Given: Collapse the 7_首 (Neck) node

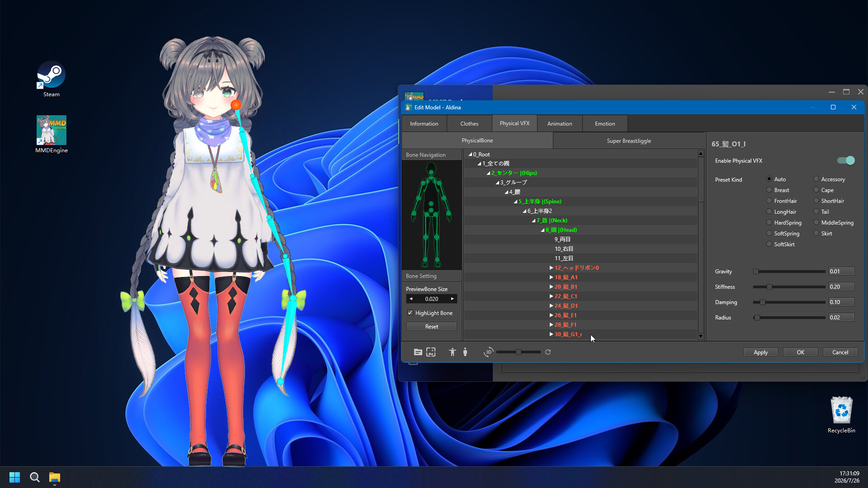Looking at the screenshot, I should pyautogui.click(x=533, y=221).
